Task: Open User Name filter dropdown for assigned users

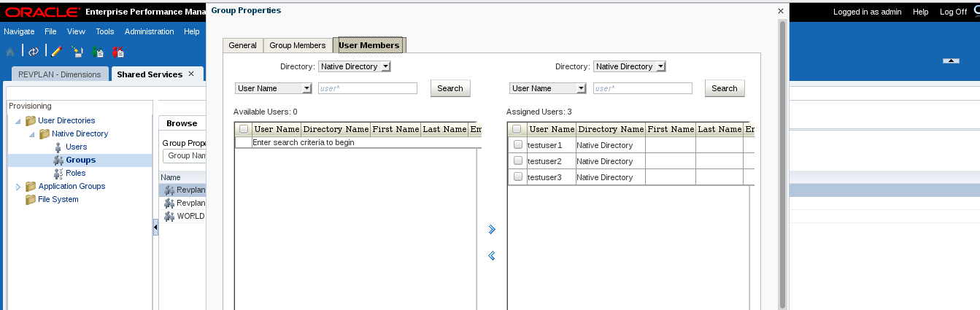Action: coord(548,88)
